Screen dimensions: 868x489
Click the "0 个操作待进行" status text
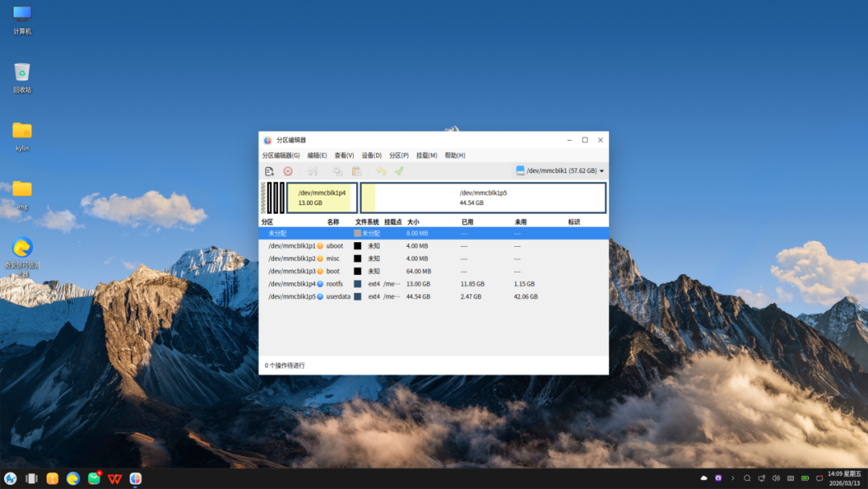(285, 365)
